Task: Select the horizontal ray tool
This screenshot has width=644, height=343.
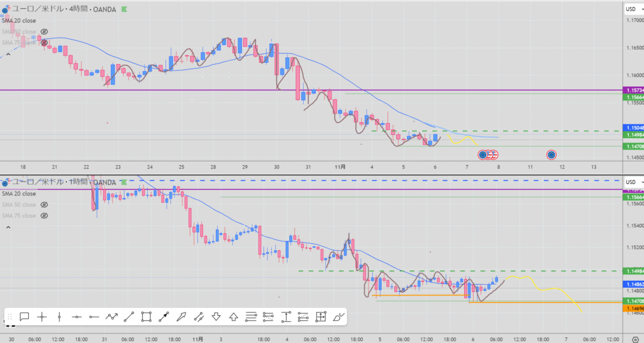Action: 94,317
